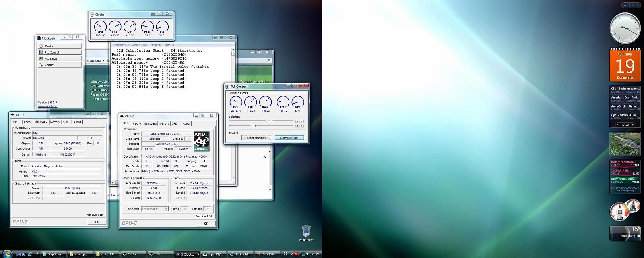644x258 pixels.
Task: Click the PCI clock gauge in PLL Control
Action: (298, 104)
